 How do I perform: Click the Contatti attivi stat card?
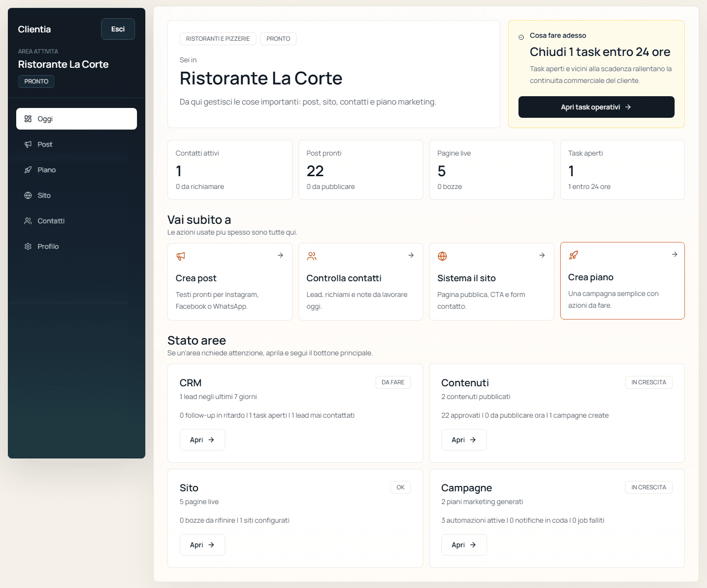[230, 170]
